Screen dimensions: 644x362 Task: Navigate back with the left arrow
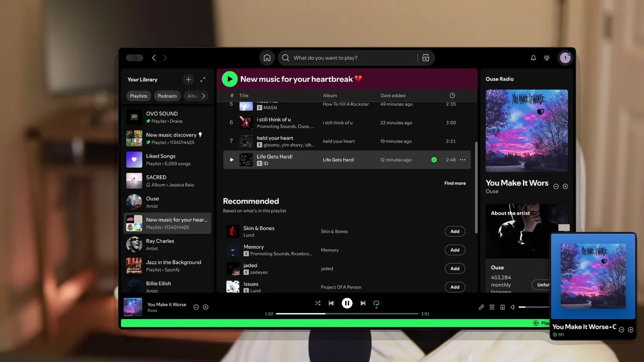(x=154, y=58)
